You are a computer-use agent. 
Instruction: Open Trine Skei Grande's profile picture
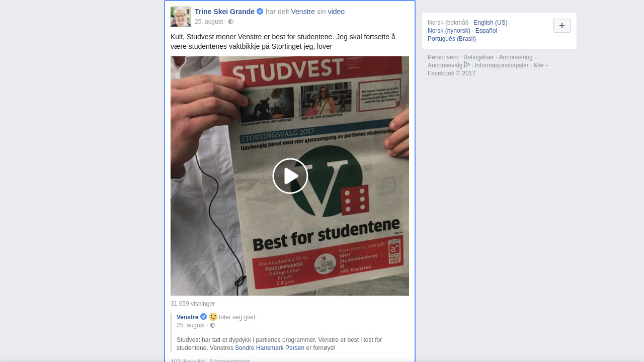pos(181,17)
